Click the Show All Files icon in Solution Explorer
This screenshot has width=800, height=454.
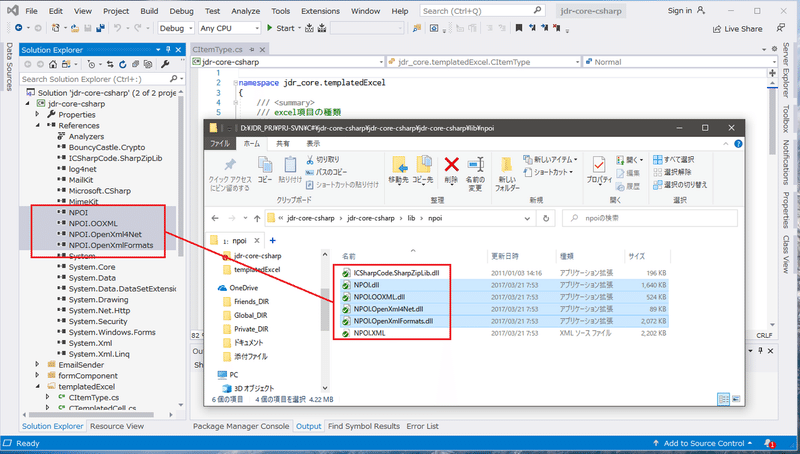pyautogui.click(x=148, y=64)
